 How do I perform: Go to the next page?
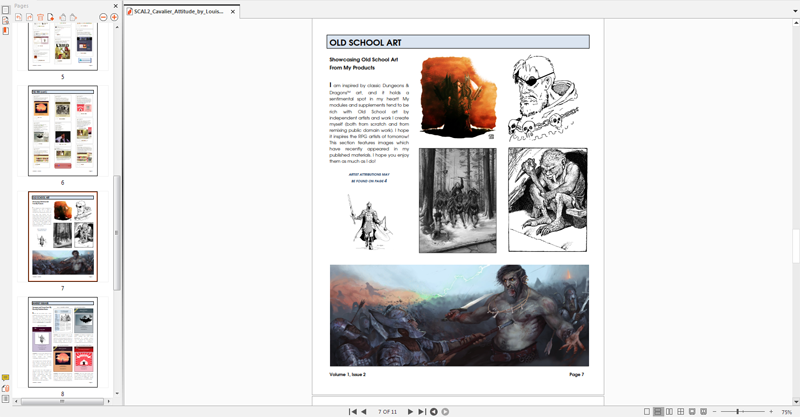(x=409, y=411)
